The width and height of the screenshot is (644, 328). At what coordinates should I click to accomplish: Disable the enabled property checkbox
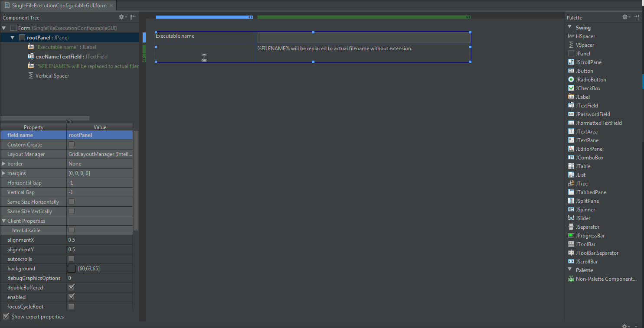(x=71, y=297)
